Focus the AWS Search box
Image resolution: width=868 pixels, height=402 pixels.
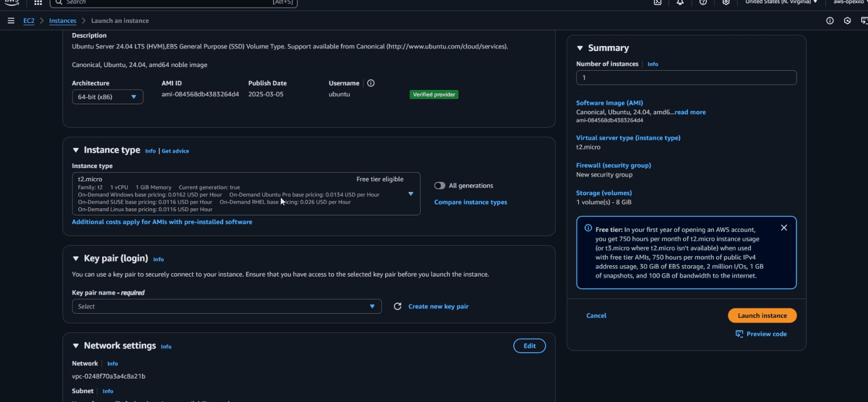[173, 3]
